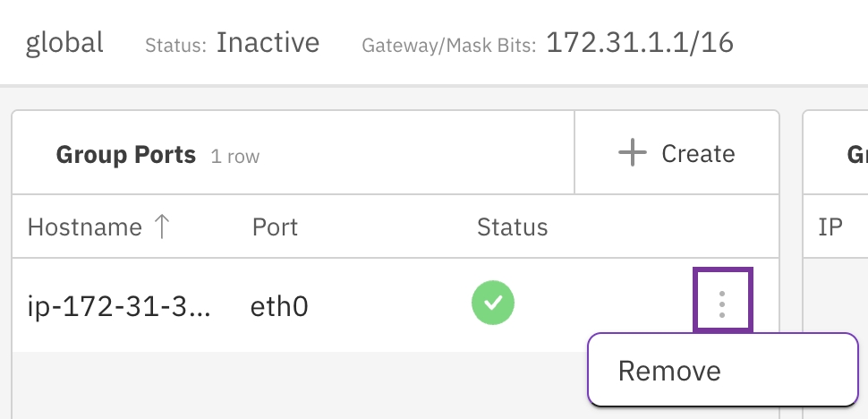
Task: Sort by the Hostname column header
Action: point(85,227)
